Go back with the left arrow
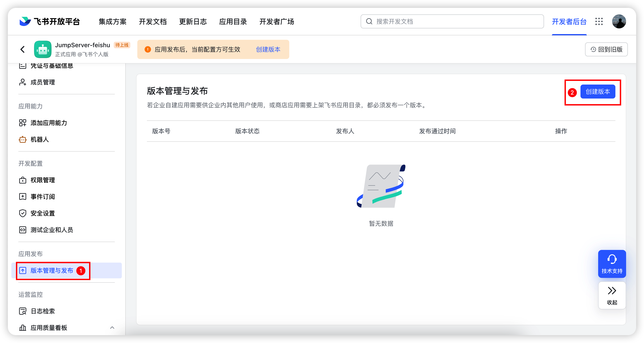The width and height of the screenshot is (644, 343). pyautogui.click(x=22, y=49)
